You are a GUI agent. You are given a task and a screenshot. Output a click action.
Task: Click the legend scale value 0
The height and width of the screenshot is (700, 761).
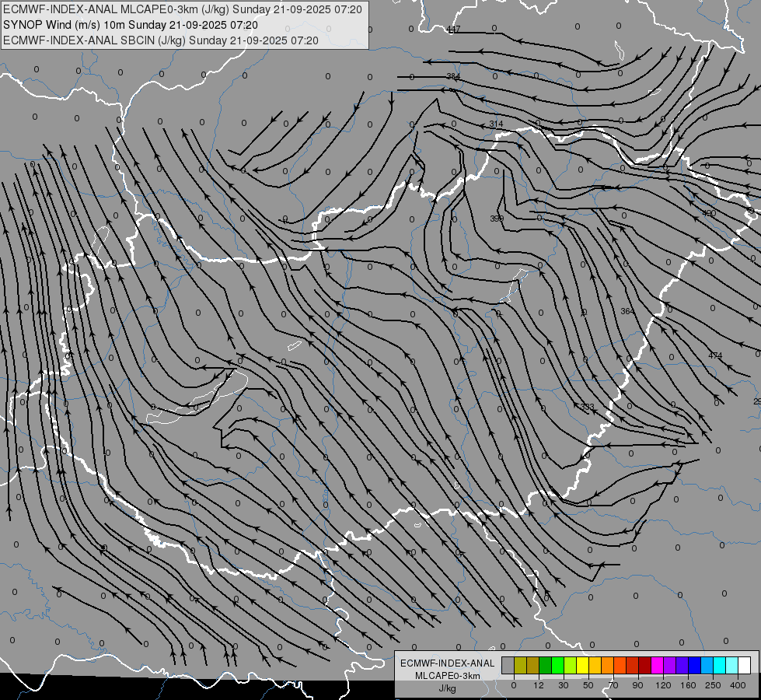[514, 685]
